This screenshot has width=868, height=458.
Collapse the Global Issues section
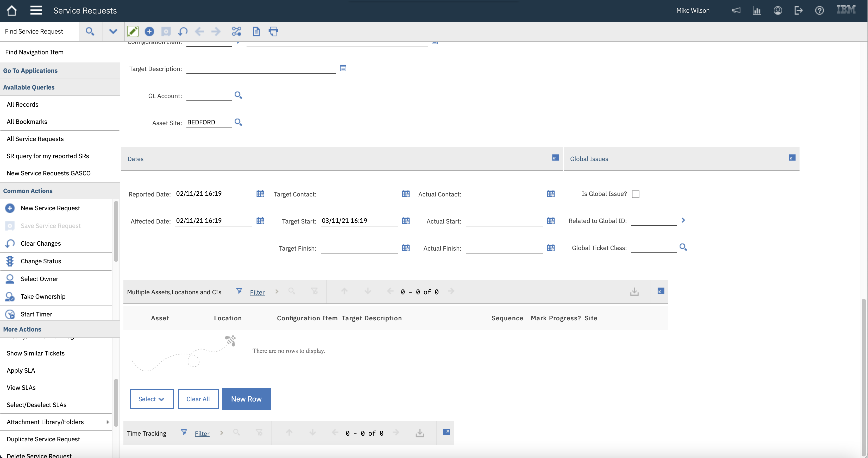792,158
